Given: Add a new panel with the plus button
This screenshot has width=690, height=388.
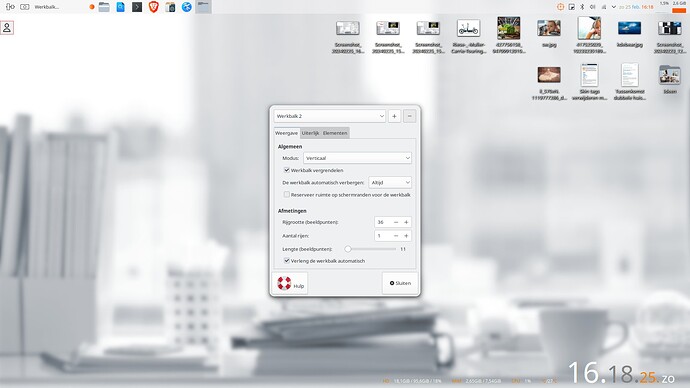Looking at the screenshot, I should pyautogui.click(x=394, y=116).
